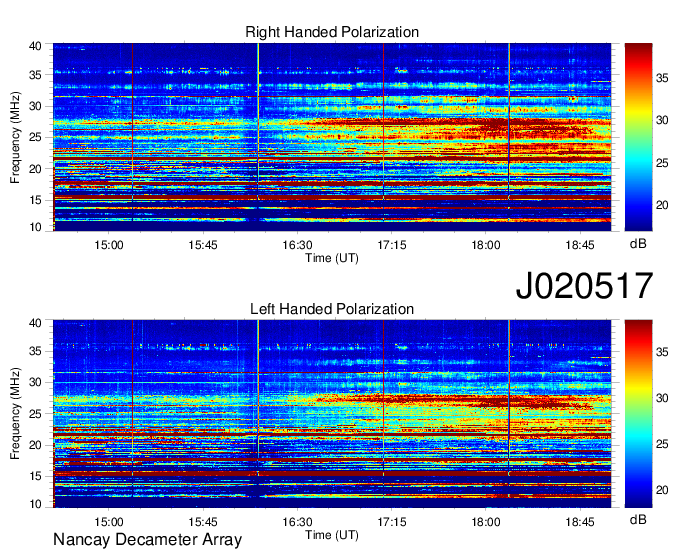Click the 40 MHz tick on the top plot
Image resolution: width=680 pixels, height=552 pixels.
pos(35,46)
